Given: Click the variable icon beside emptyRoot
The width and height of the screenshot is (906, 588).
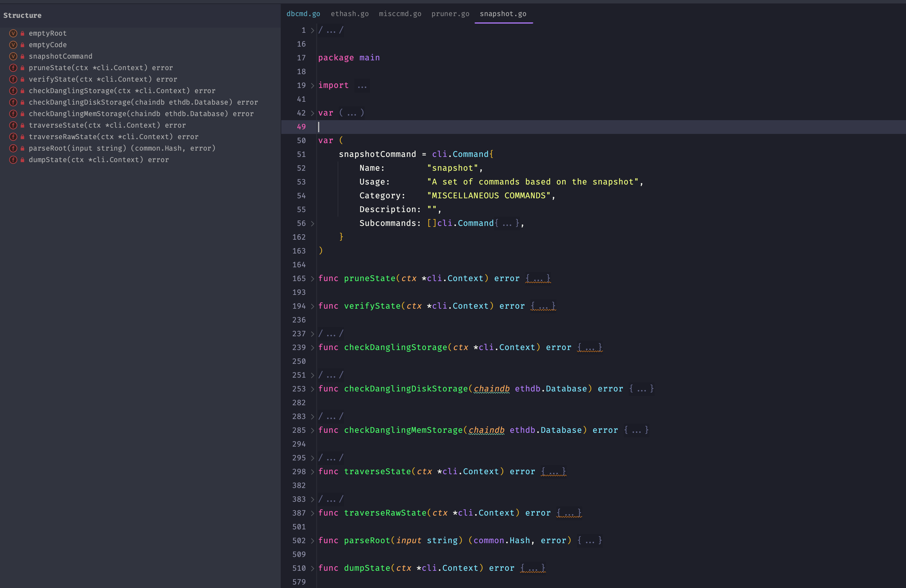Looking at the screenshot, I should tap(13, 33).
